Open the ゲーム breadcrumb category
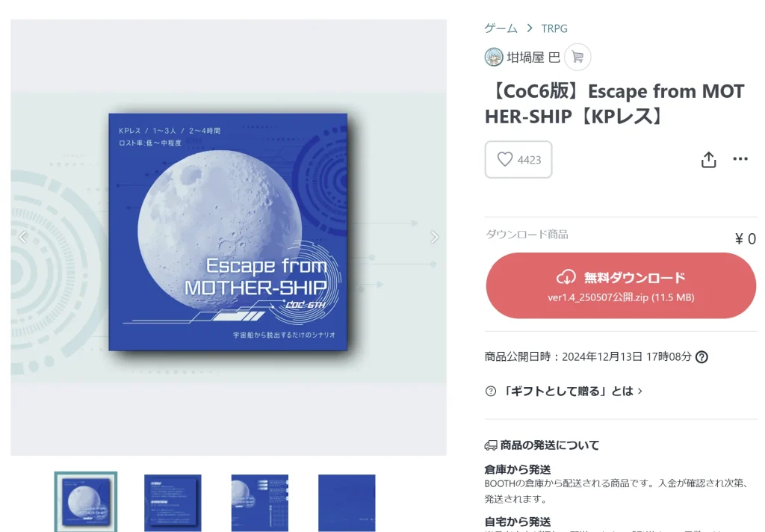This screenshot has height=532, width=765. tap(501, 28)
